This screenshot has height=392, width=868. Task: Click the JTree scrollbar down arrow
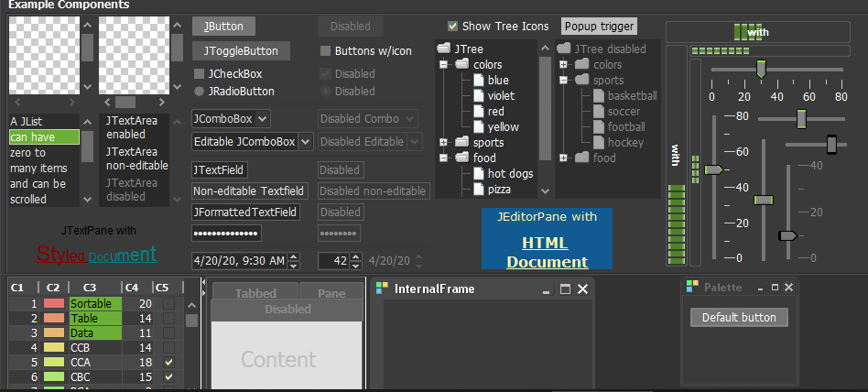pos(546,191)
